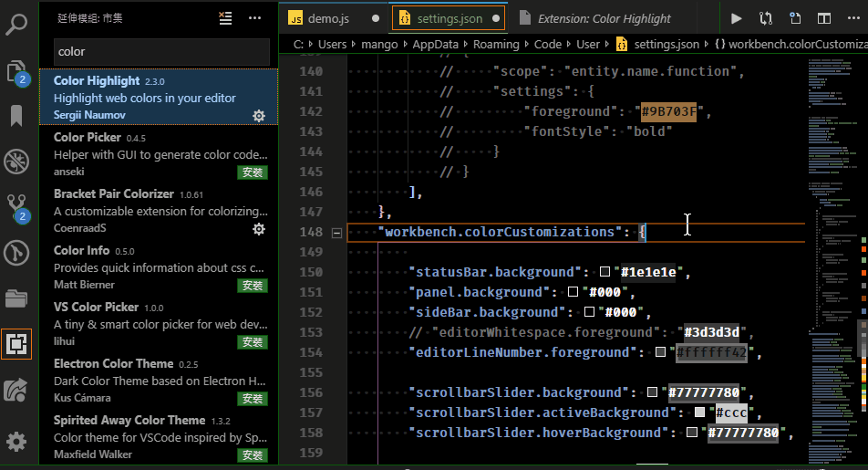Click User in breadcrumb path
This screenshot has height=470, width=868.
[588, 45]
